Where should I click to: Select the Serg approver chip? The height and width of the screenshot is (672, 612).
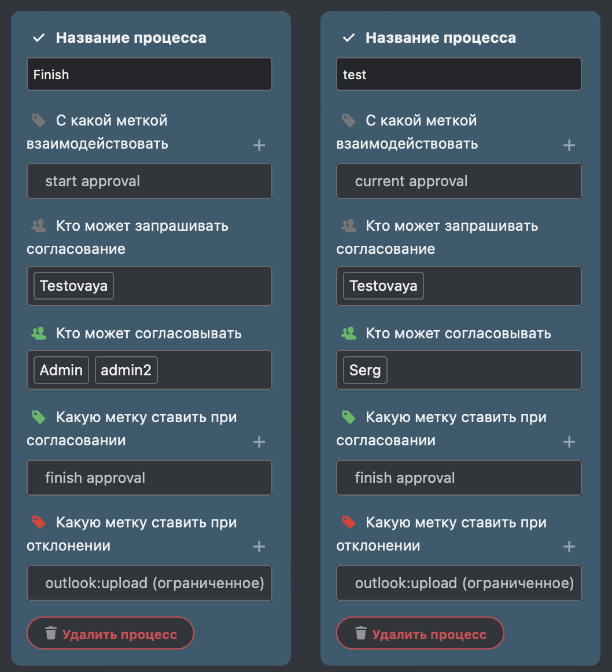(365, 370)
